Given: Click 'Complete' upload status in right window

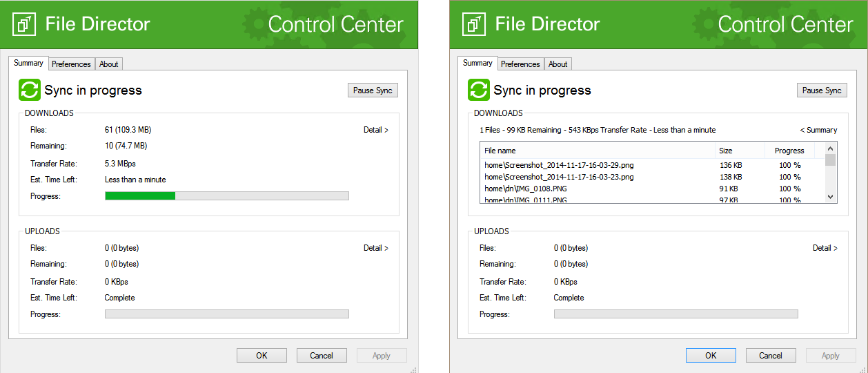Looking at the screenshot, I should (569, 298).
